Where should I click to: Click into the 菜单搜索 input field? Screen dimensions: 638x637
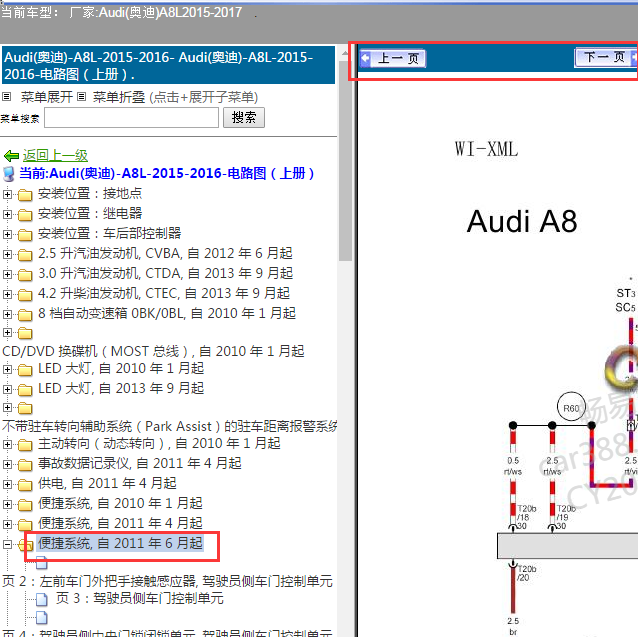[x=131, y=118]
